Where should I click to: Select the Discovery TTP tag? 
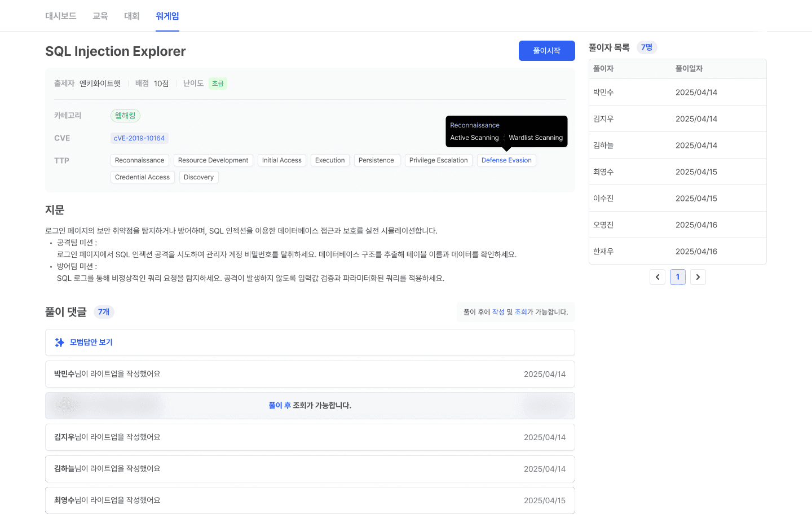199,177
